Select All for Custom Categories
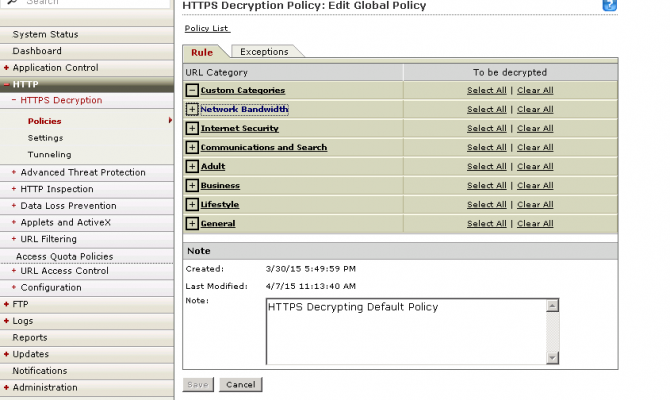This screenshot has width=670, height=400. (487, 90)
